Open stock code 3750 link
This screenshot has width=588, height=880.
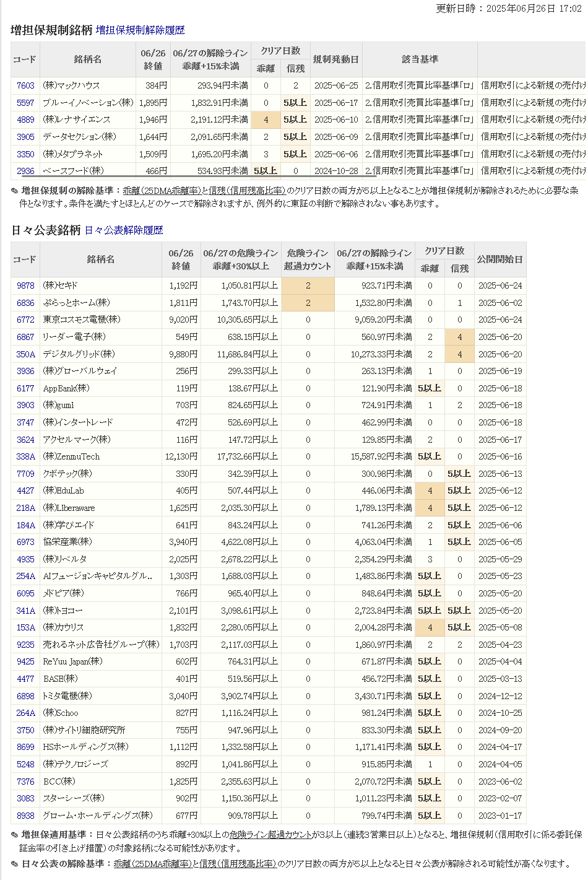[25, 730]
